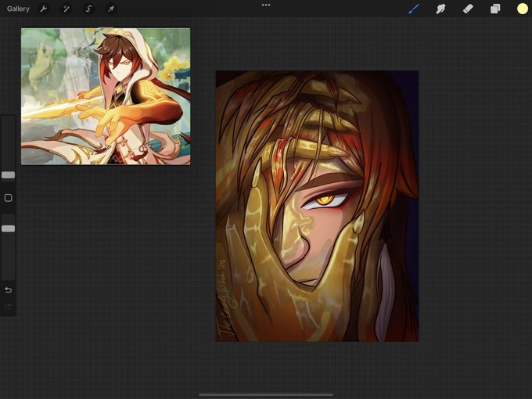Tap the square modify button in sidebar

[8, 198]
